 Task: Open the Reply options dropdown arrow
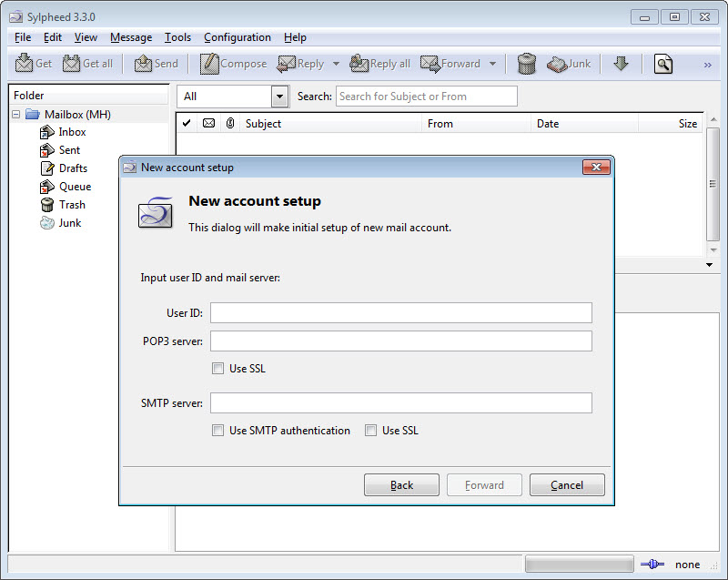336,64
